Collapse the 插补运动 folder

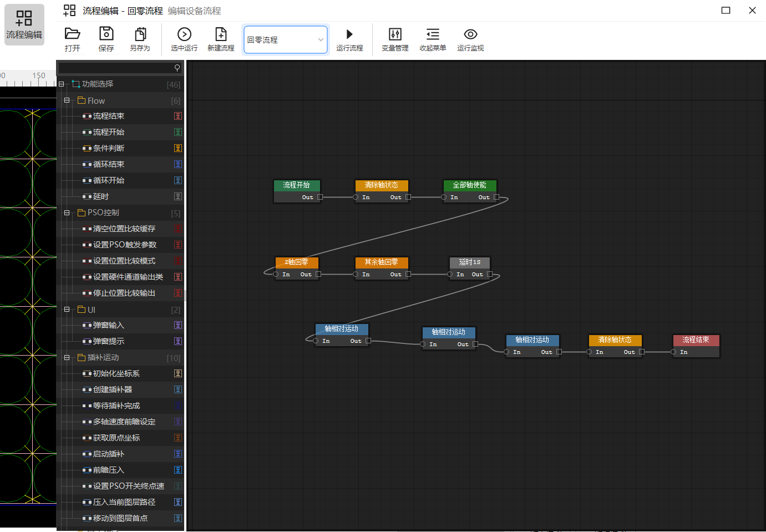click(x=67, y=358)
